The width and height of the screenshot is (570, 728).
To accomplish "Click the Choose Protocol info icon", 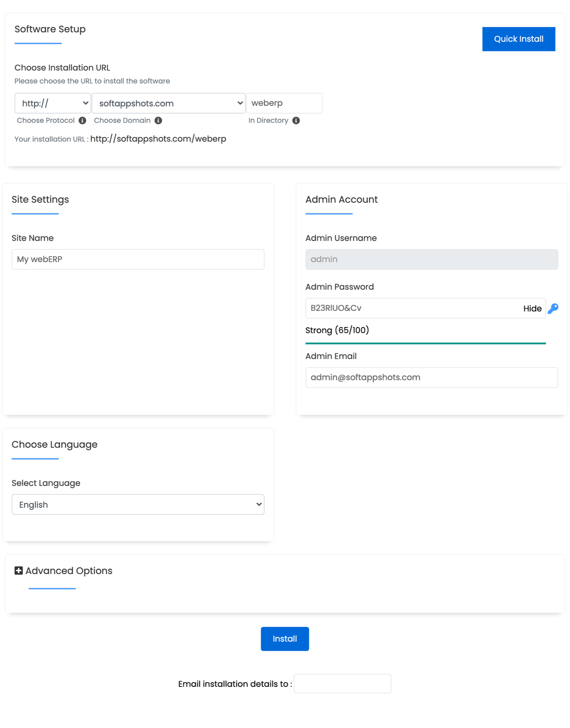I will tap(82, 120).
